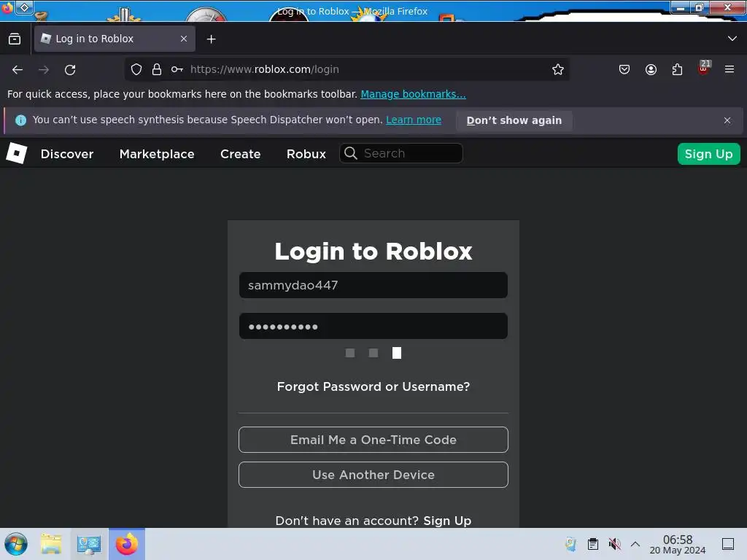747x560 pixels.
Task: Open the system settings taskbar icon
Action: pyautogui.click(x=89, y=544)
